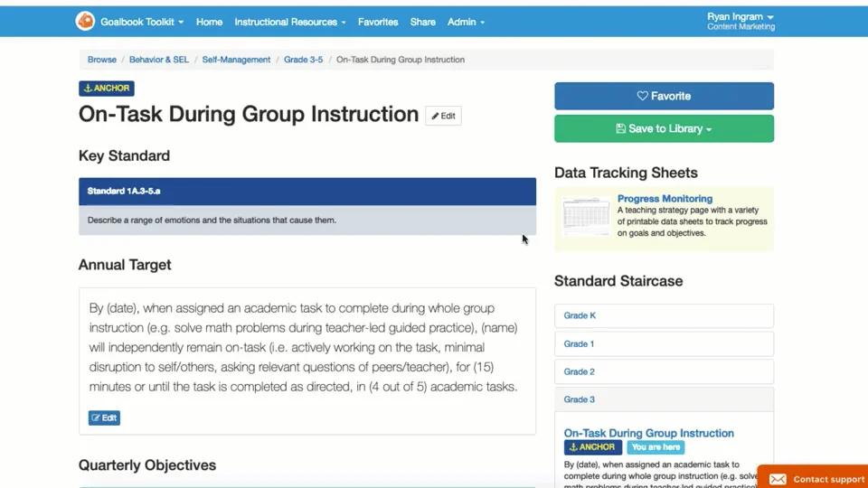Click the heart Favorite button
Image resolution: width=868 pixels, height=488 pixels.
664,96
